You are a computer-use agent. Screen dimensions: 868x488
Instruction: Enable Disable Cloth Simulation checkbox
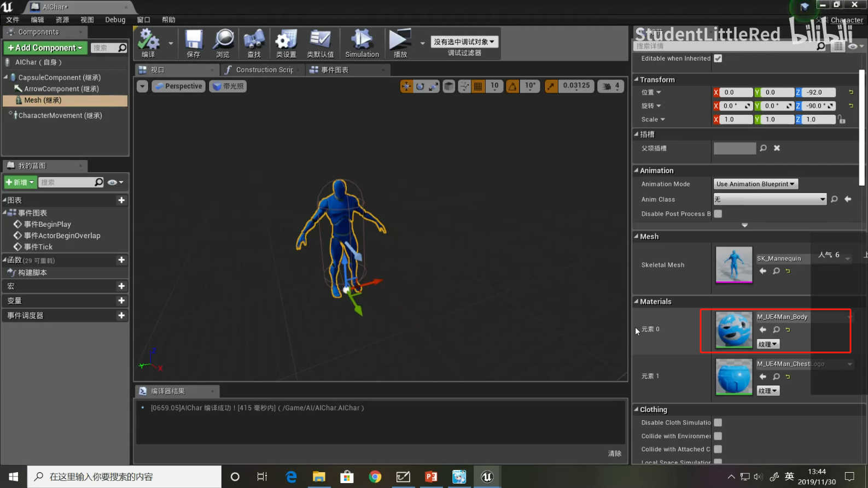point(718,422)
